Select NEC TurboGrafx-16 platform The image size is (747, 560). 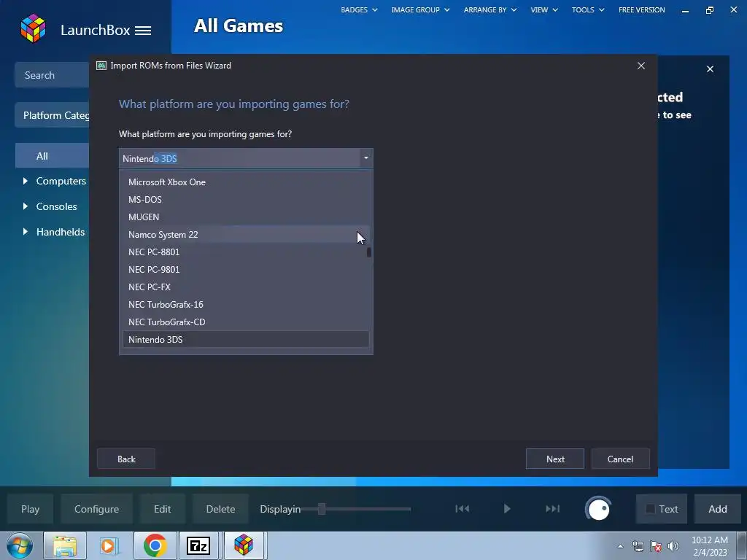tap(246, 304)
